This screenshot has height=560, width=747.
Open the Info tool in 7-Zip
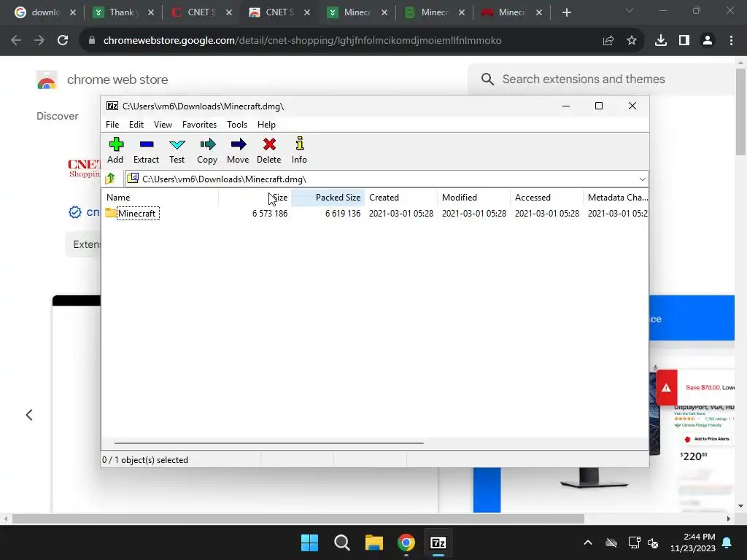coord(299,150)
